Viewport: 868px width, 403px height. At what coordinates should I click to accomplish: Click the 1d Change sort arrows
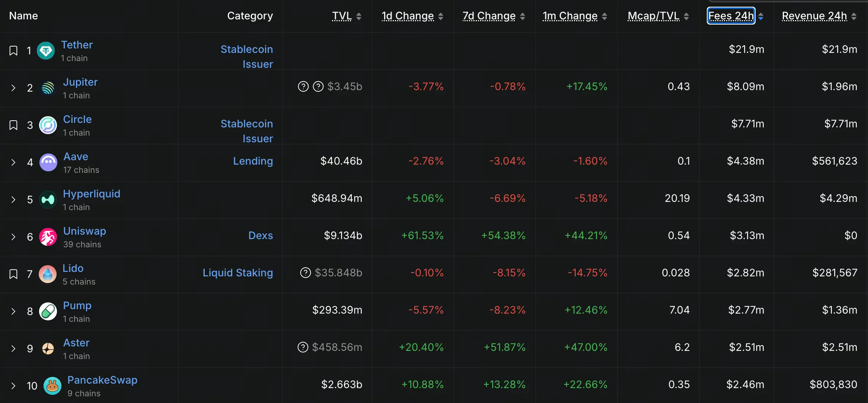coord(441,16)
